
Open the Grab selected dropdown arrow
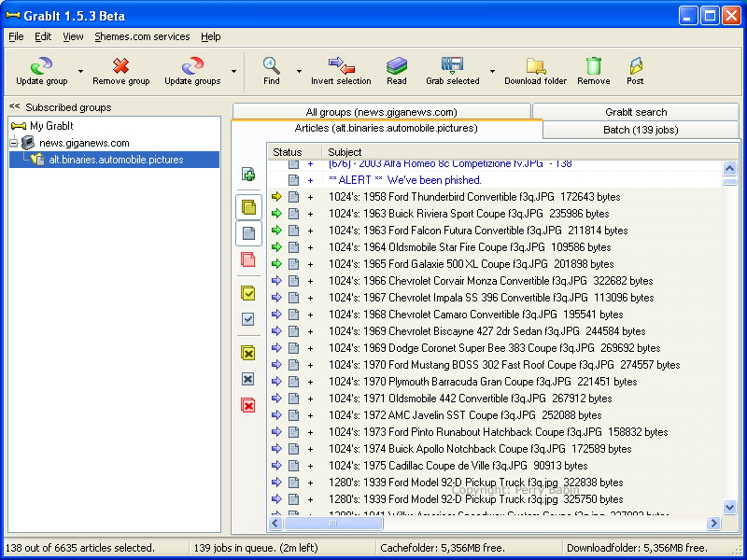click(492, 72)
